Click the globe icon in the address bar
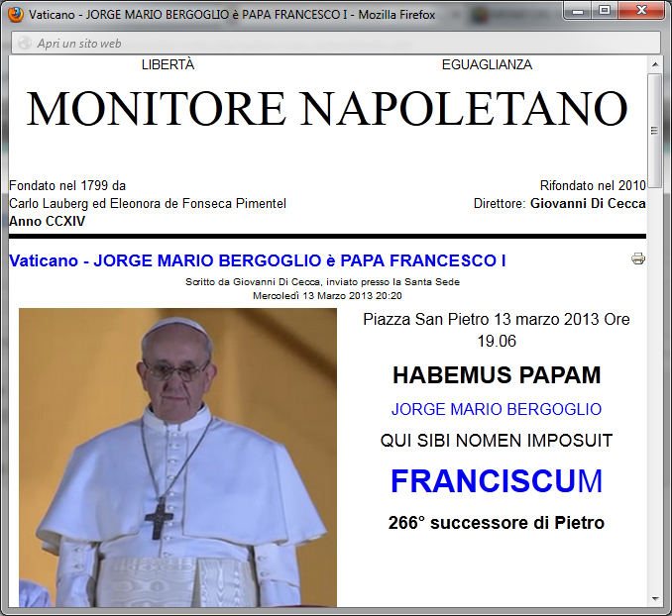This screenshot has width=672, height=616. click(x=25, y=43)
